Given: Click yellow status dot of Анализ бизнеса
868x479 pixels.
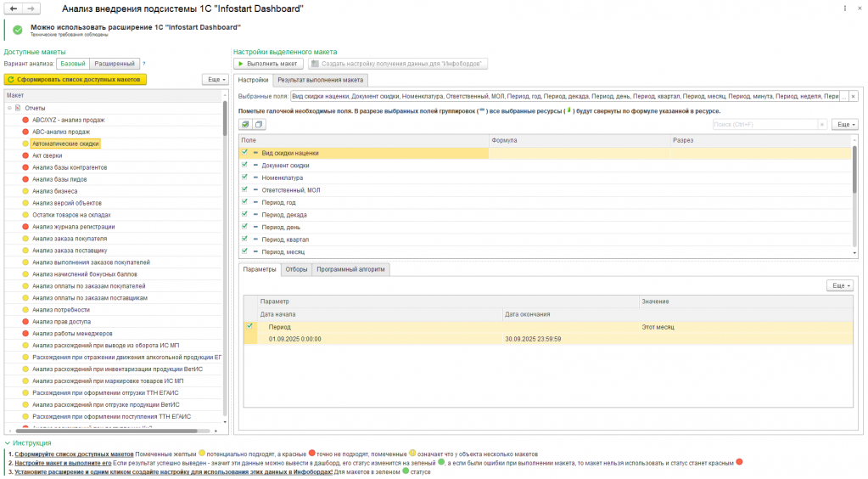Looking at the screenshot, I should click(25, 191).
